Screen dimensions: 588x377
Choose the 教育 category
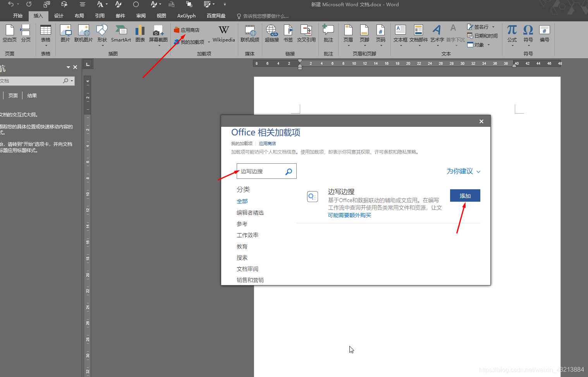(x=242, y=246)
